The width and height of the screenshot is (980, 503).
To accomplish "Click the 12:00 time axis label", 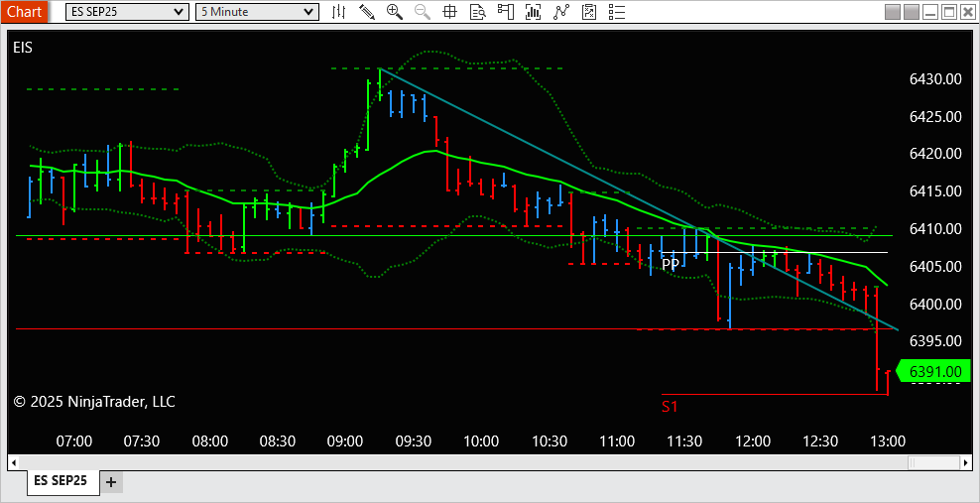I will coord(753,441).
